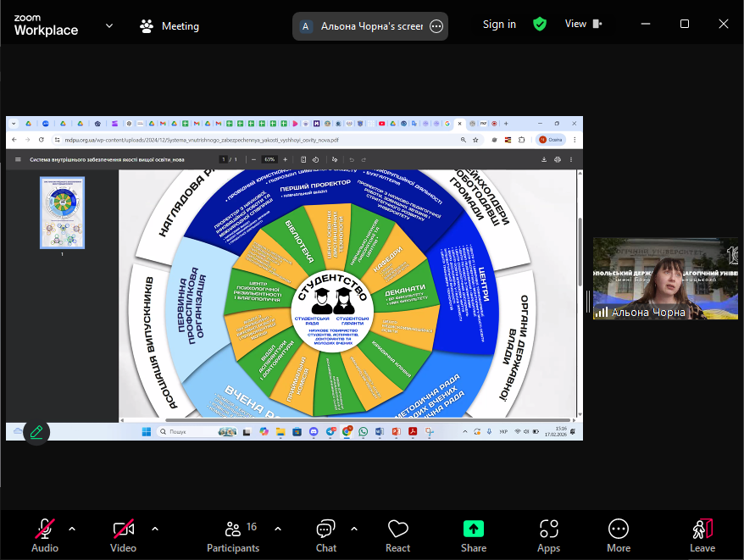Open the Apps panel
Viewport: 744px width, 560px height.
(x=548, y=535)
